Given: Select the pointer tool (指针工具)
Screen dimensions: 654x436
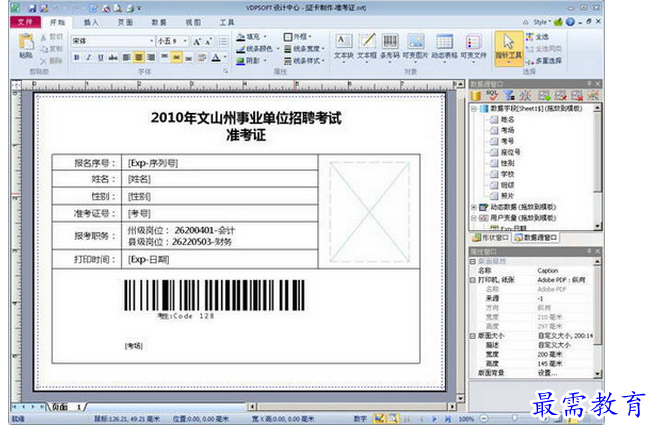Looking at the screenshot, I should (x=508, y=48).
